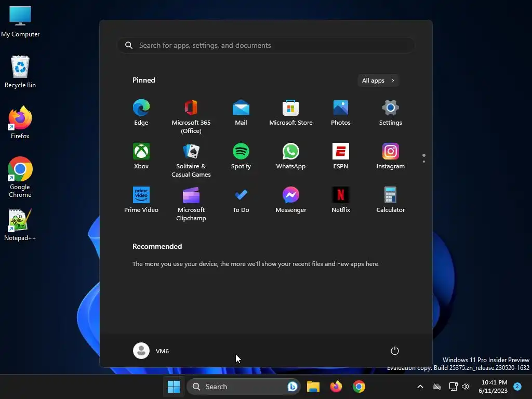
Task: Open Microsoft Store
Action: click(x=291, y=113)
